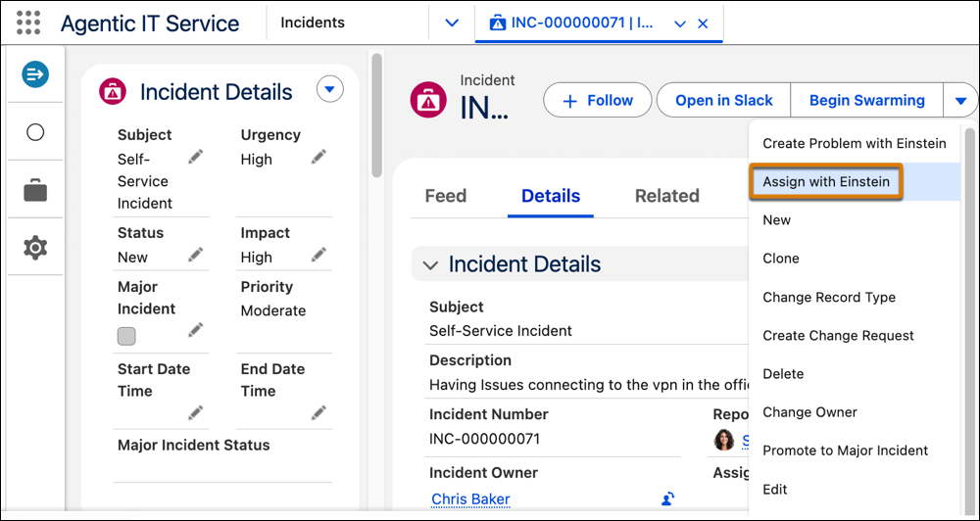Image resolution: width=980 pixels, height=521 pixels.
Task: Click the VPN description text
Action: 589,385
